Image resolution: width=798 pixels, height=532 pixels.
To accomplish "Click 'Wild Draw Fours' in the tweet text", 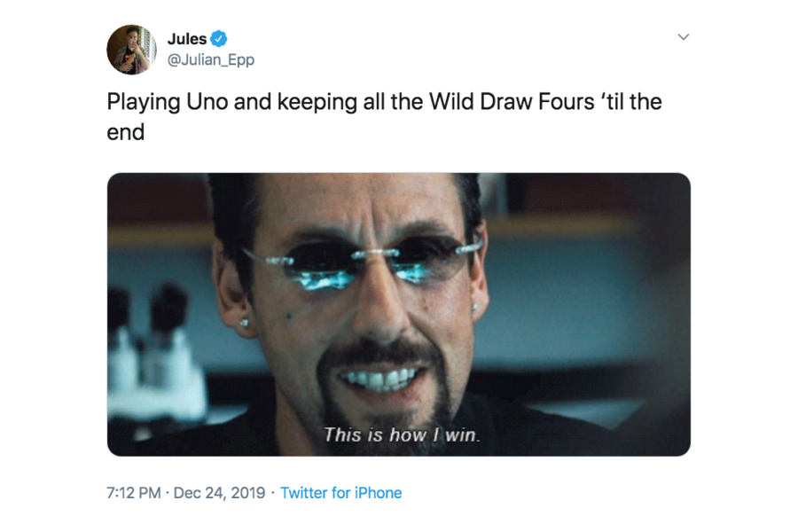I will point(512,102).
